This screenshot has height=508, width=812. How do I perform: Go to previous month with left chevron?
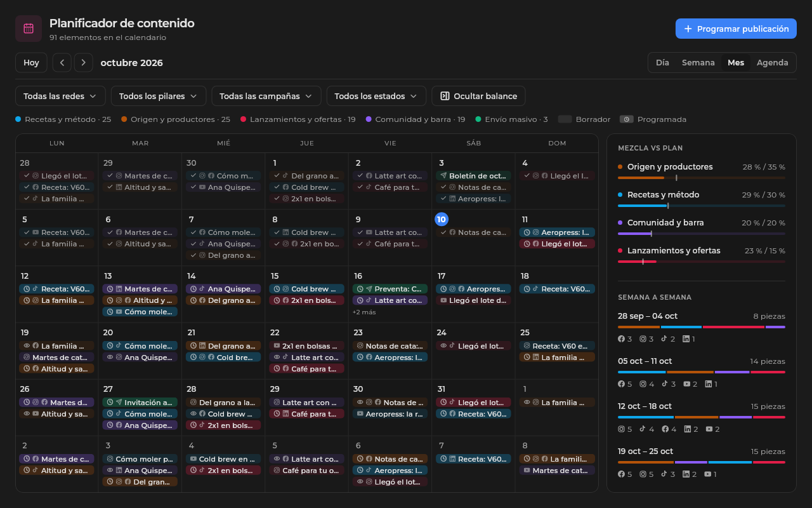(x=62, y=63)
